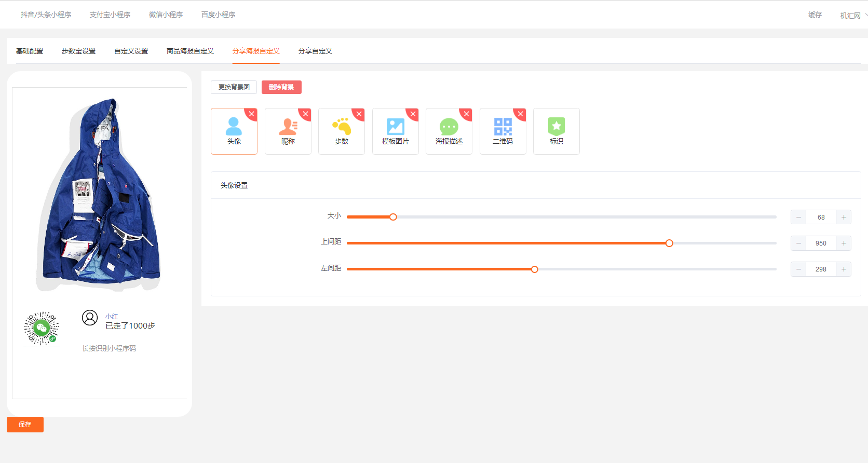
Task: Click the user avatar icon in poster preview
Action: pyautogui.click(x=90, y=318)
